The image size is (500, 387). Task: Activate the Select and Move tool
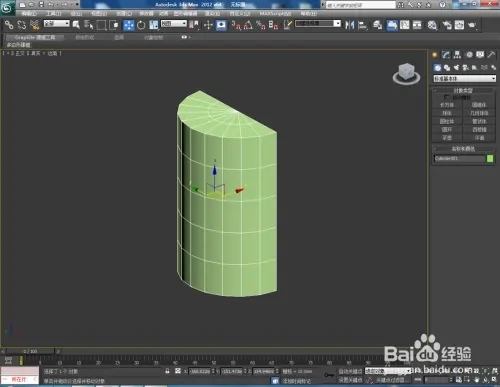click(x=128, y=25)
